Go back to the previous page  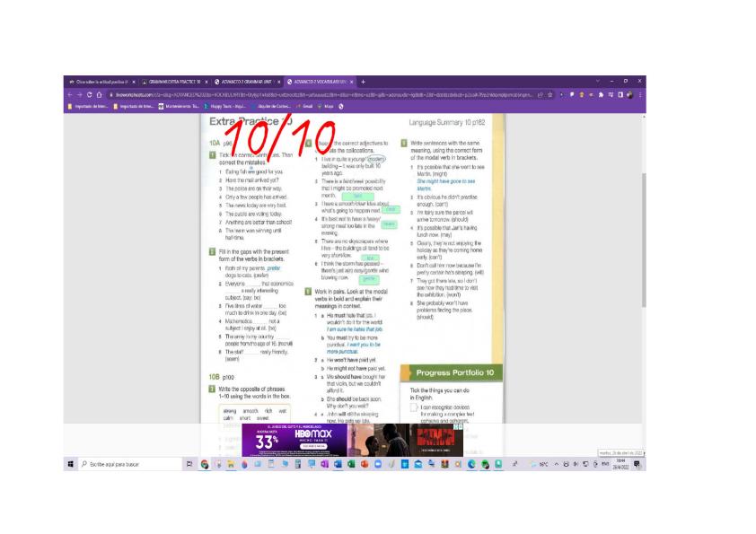pos(70,95)
